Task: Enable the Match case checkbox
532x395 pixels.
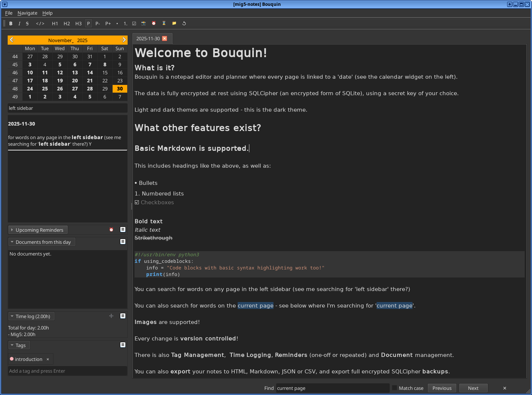Action: click(395, 388)
